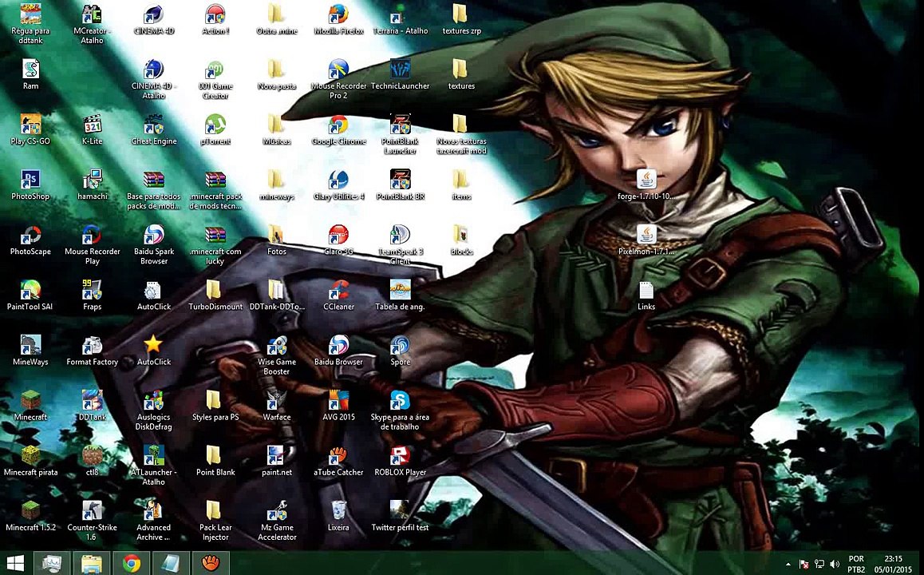Launch Counter-Strike 1.6 shortcut
This screenshot has height=575, width=924.
[x=92, y=511]
